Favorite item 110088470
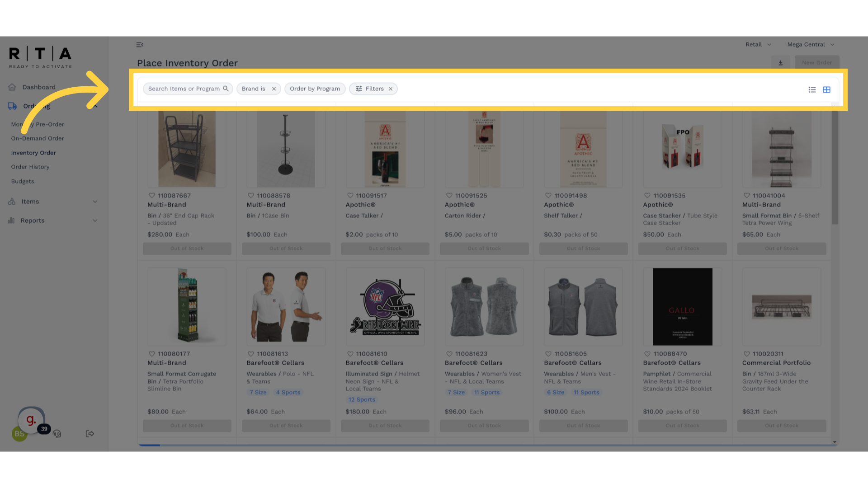Image resolution: width=868 pixels, height=488 pixels. click(647, 354)
